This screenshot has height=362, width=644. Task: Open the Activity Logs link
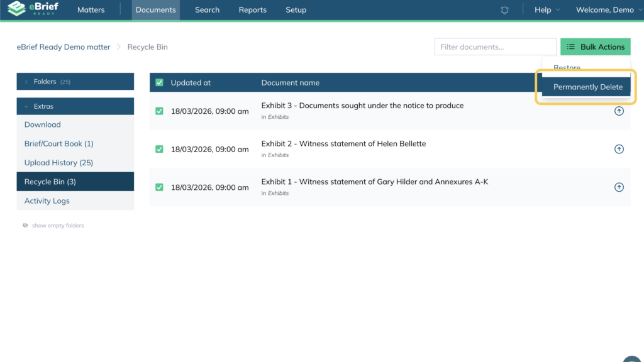(47, 201)
